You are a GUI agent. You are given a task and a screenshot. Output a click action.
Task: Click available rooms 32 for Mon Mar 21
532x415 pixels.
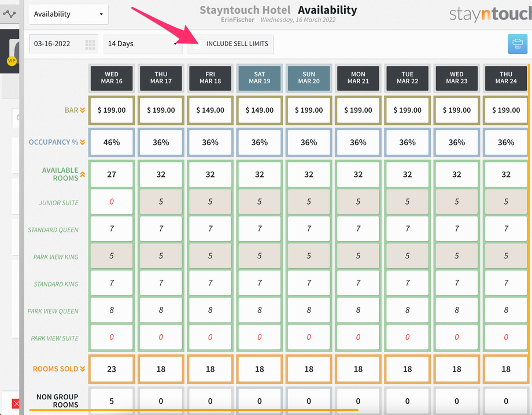tap(358, 175)
